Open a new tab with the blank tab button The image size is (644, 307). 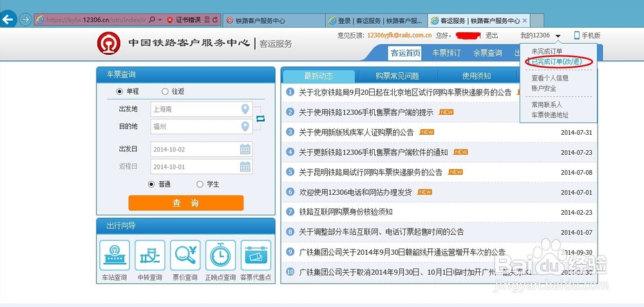pyautogui.click(x=537, y=20)
